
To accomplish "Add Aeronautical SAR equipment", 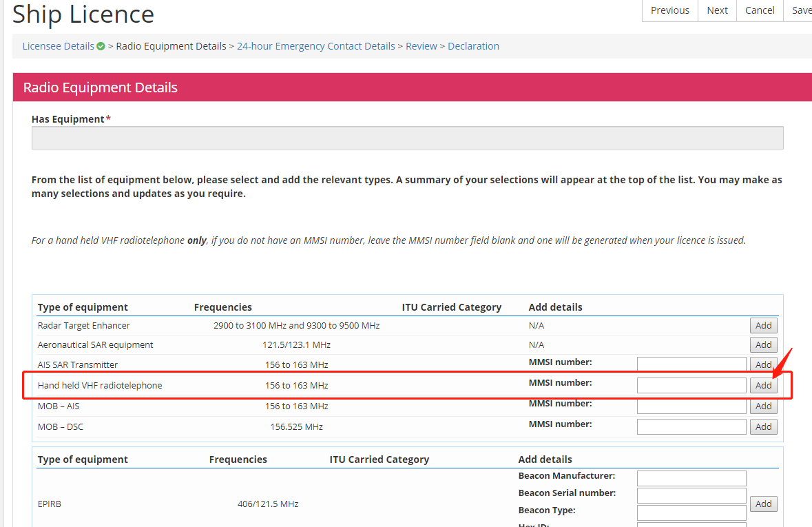I will (x=763, y=344).
